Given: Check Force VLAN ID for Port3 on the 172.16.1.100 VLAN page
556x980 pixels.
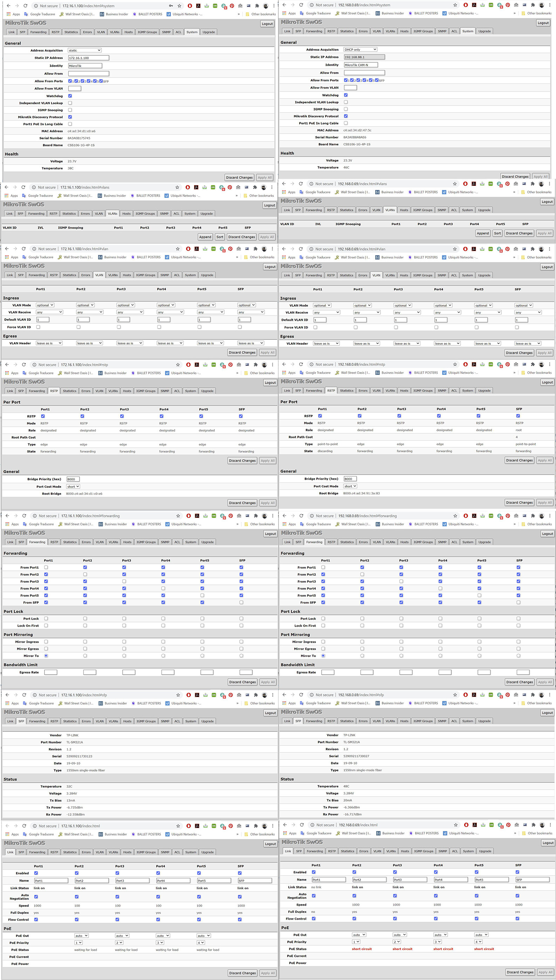Looking at the screenshot, I should [x=119, y=327].
